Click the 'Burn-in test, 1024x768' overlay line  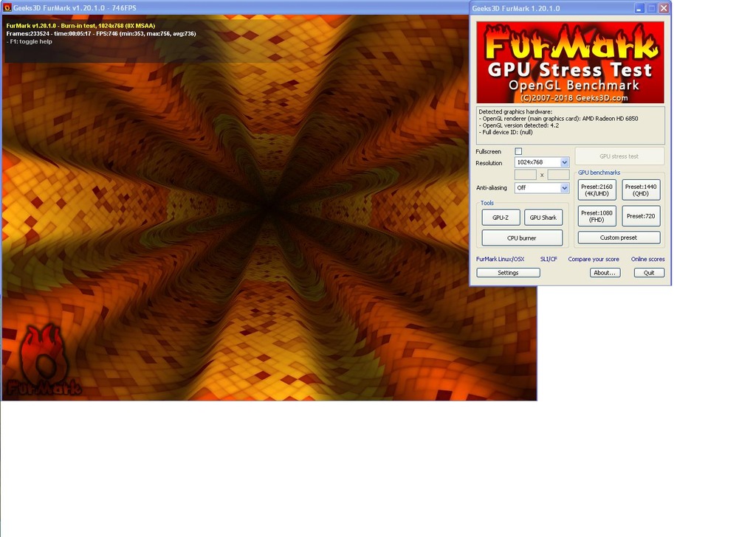pos(81,26)
